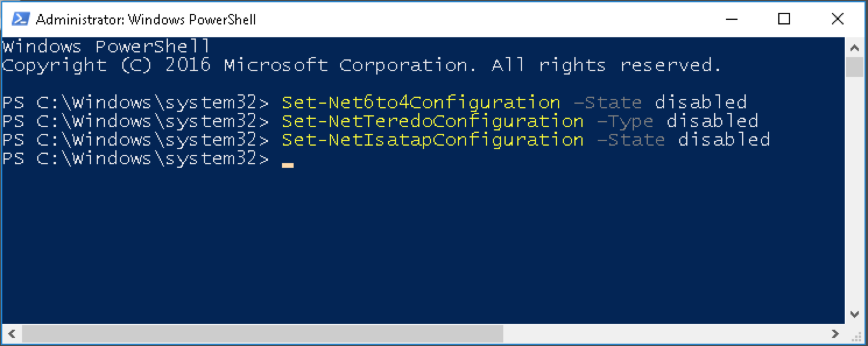Click the vertical scrollbar thumb
868x346 pixels.
click(x=855, y=67)
